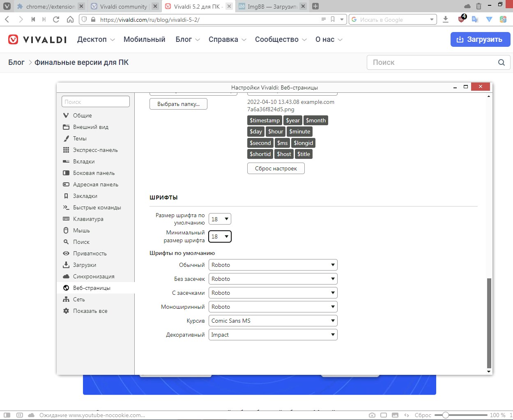The height and width of the screenshot is (420, 513).
Task: Reload the current page
Action: click(x=56, y=19)
